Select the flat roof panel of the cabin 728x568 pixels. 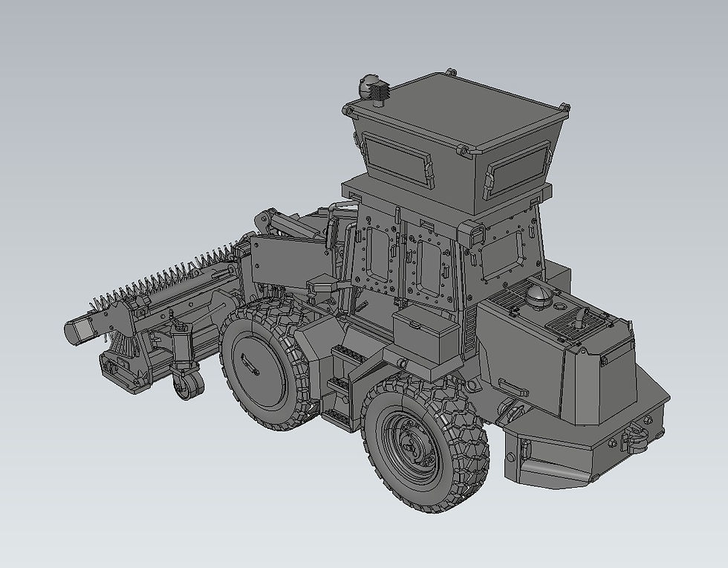(460, 111)
